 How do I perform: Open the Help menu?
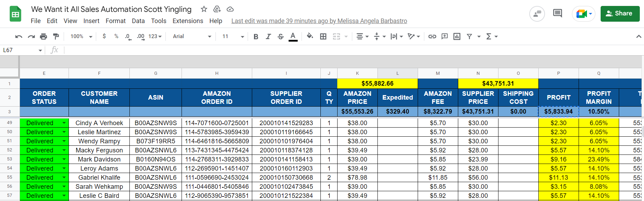216,21
